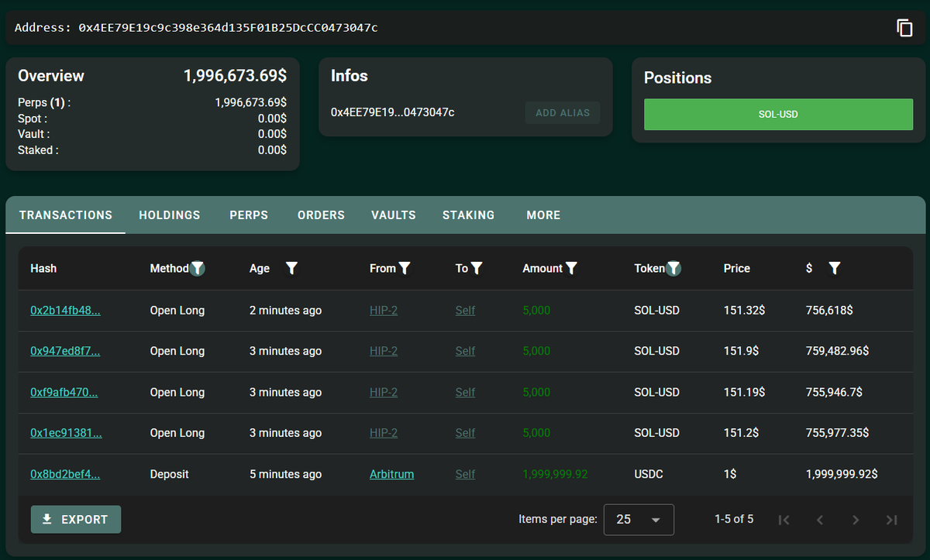Viewport: 930px width, 560px height.
Task: Open Self recipient in the 151.19$ row
Action: tap(465, 392)
